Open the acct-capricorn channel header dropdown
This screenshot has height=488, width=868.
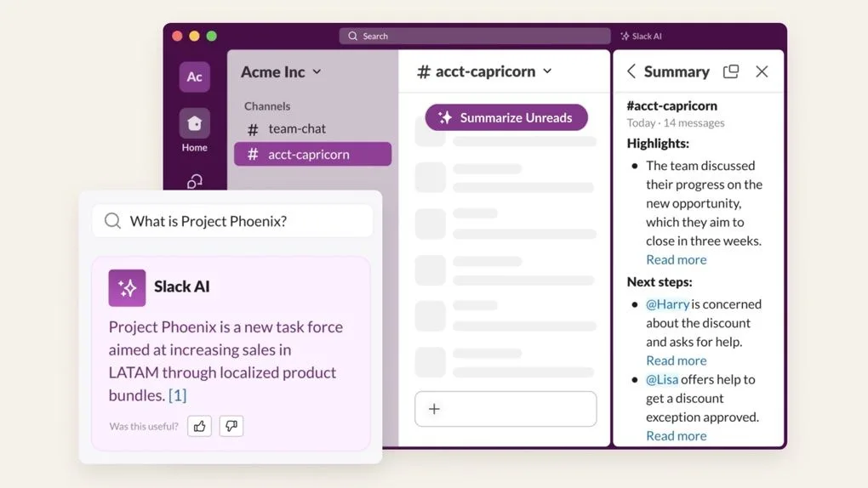coord(547,71)
